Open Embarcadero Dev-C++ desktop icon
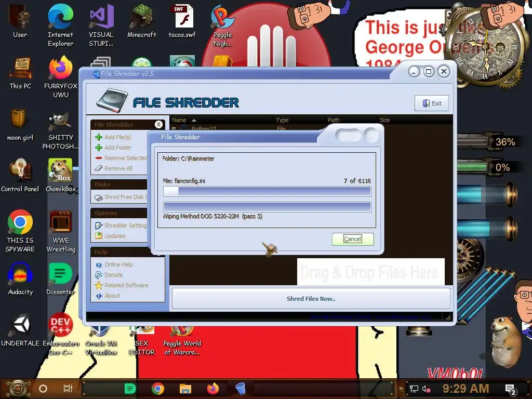This screenshot has height=399, width=532. [61, 334]
